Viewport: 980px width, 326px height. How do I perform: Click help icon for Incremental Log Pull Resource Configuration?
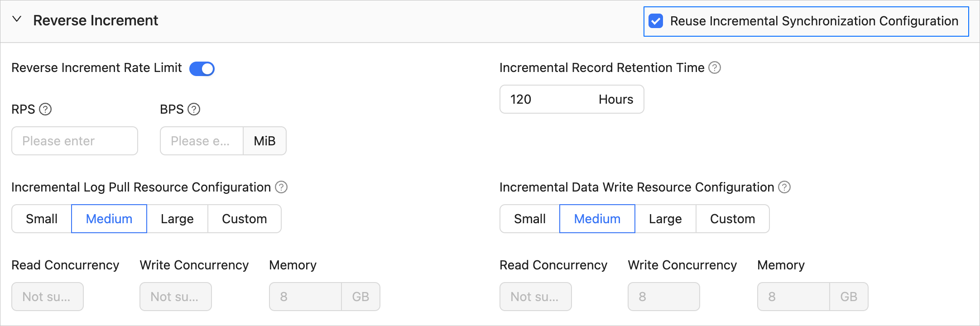coord(281,187)
